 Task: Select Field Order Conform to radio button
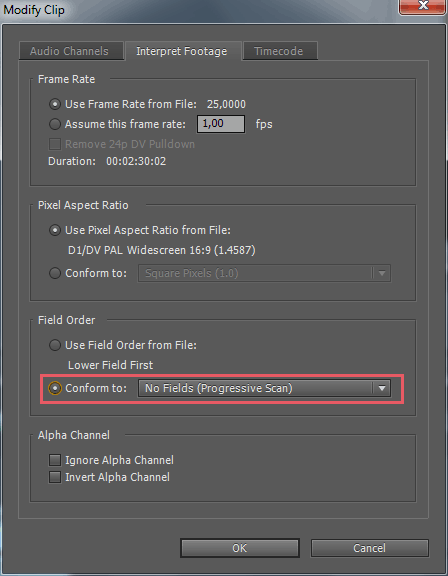[55, 388]
